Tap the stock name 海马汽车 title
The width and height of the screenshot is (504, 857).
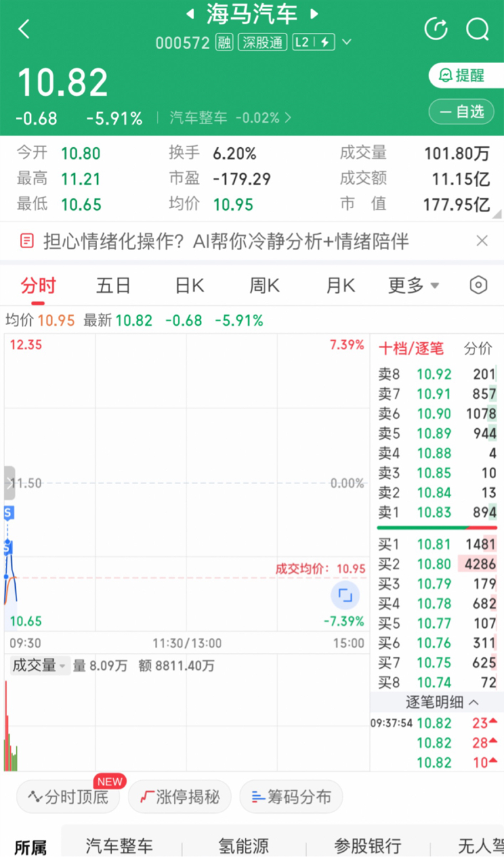tap(252, 14)
